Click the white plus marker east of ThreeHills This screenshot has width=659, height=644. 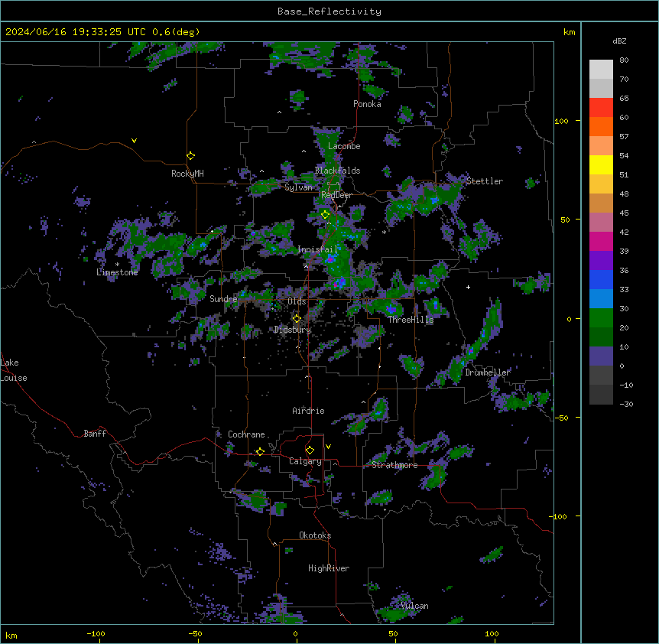468,287
